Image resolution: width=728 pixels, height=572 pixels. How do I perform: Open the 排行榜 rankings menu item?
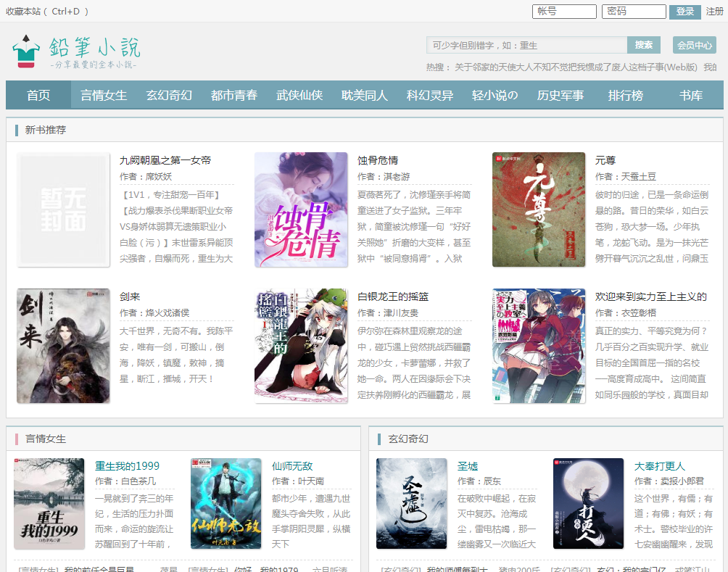coord(625,95)
